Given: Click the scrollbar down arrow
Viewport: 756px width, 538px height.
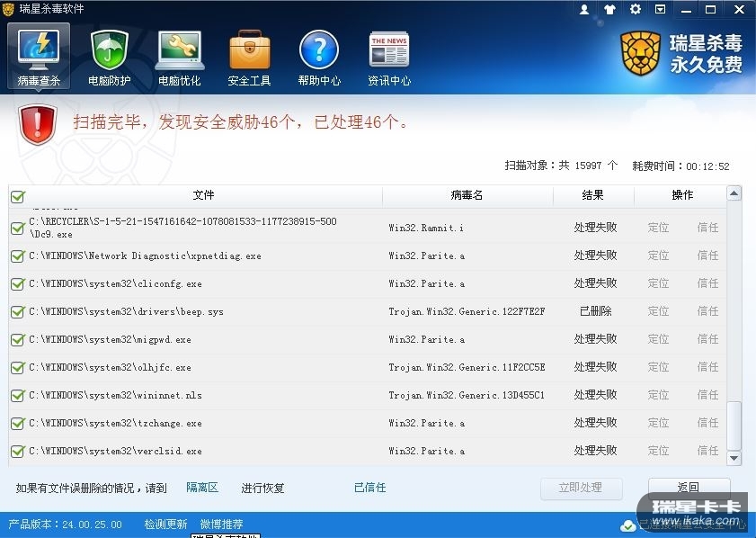Looking at the screenshot, I should click(x=734, y=458).
